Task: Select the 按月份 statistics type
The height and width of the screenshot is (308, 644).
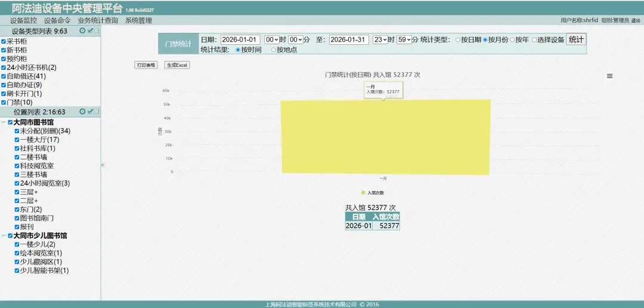Action: coord(485,40)
